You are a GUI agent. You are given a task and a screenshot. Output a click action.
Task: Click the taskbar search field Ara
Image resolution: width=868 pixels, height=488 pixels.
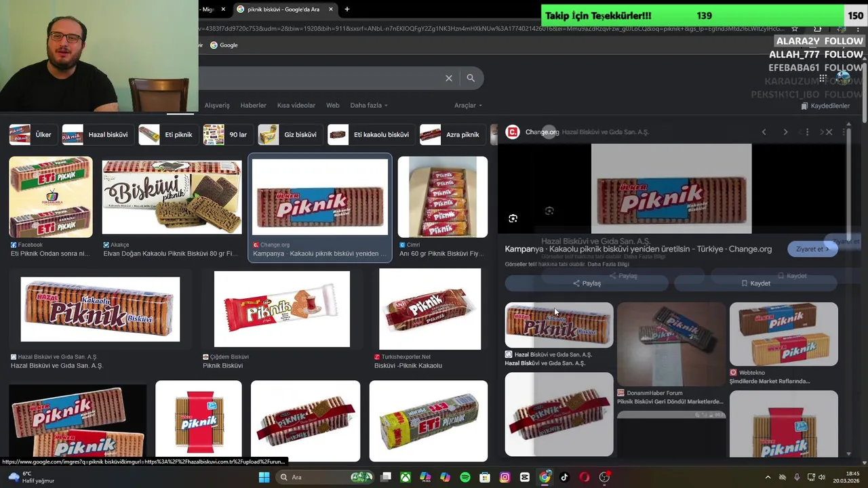(324, 477)
